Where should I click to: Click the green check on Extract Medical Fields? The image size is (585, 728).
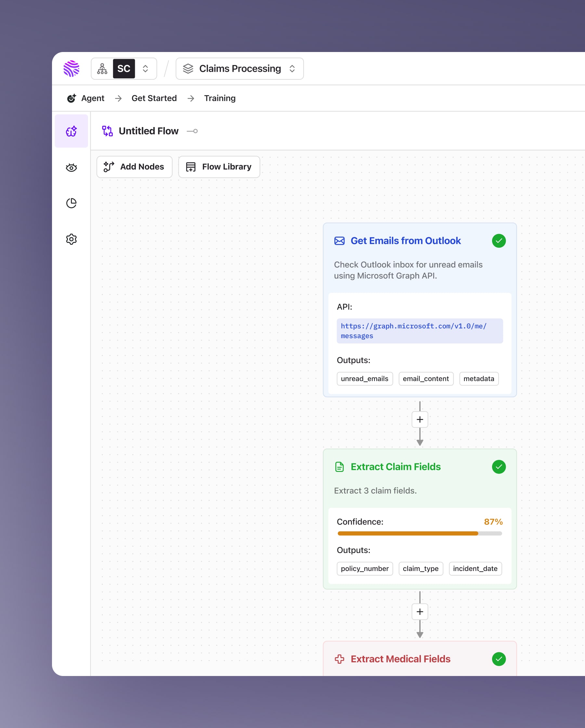click(x=499, y=659)
